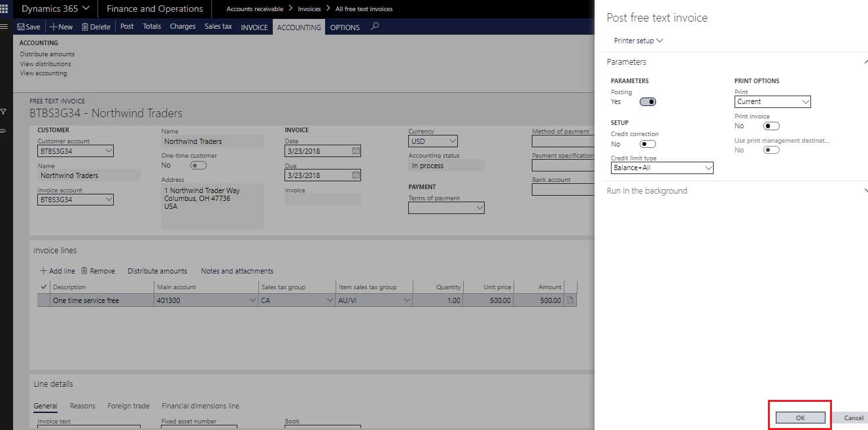Open the Foreign trade tab
The image size is (868, 430).
click(x=128, y=406)
